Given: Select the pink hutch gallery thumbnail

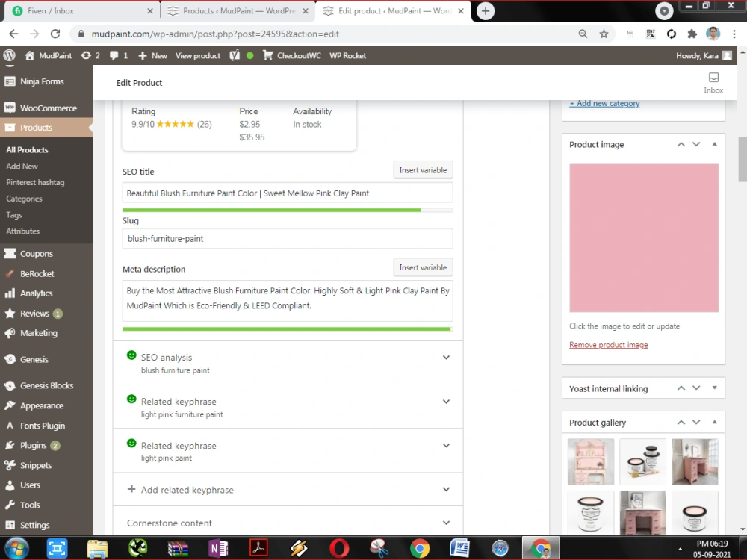Looking at the screenshot, I should tap(591, 462).
